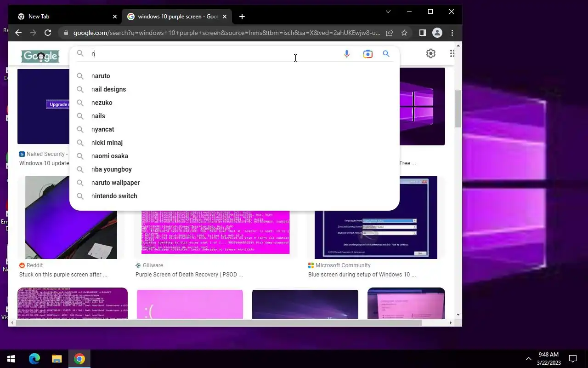Start voice search with microphone icon
This screenshot has height=368, width=588.
coord(347,54)
